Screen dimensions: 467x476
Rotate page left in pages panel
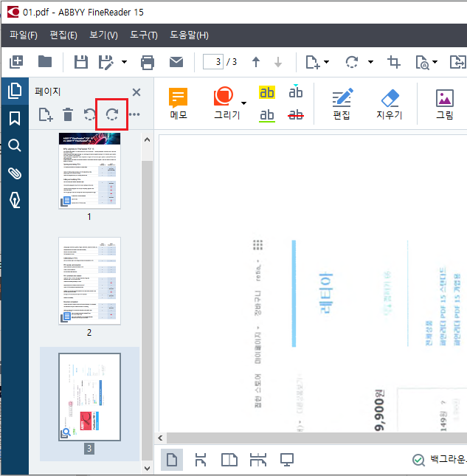tap(90, 114)
